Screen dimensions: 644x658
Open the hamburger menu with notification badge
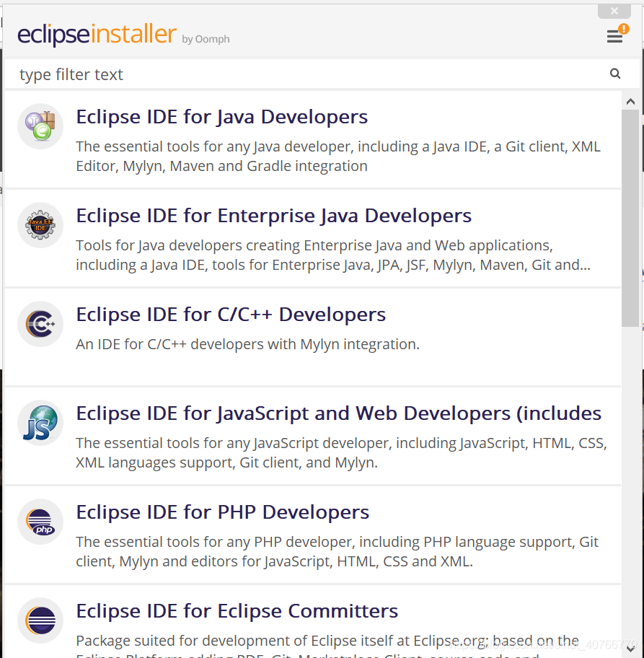click(614, 35)
